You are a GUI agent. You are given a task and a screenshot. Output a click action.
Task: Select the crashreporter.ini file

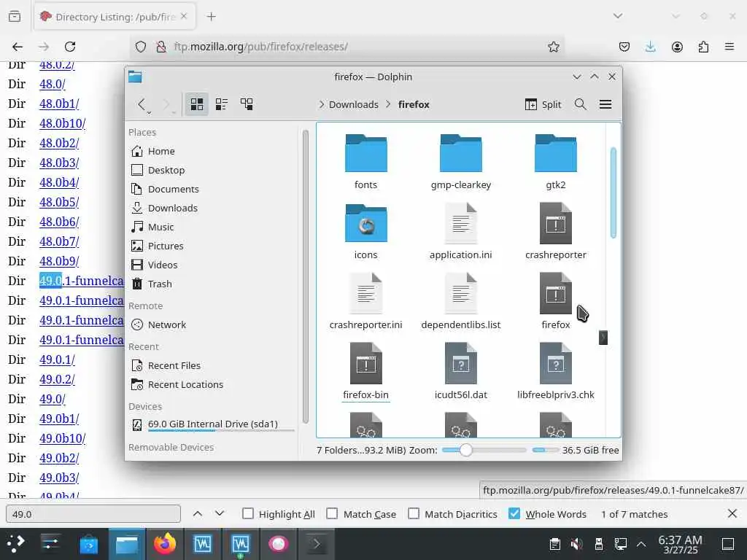[x=366, y=302]
